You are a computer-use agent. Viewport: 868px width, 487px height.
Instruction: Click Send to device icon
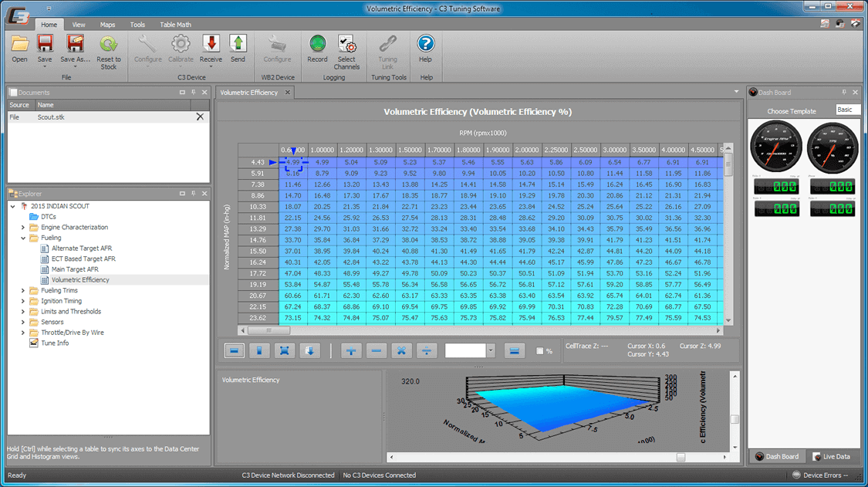tap(238, 44)
